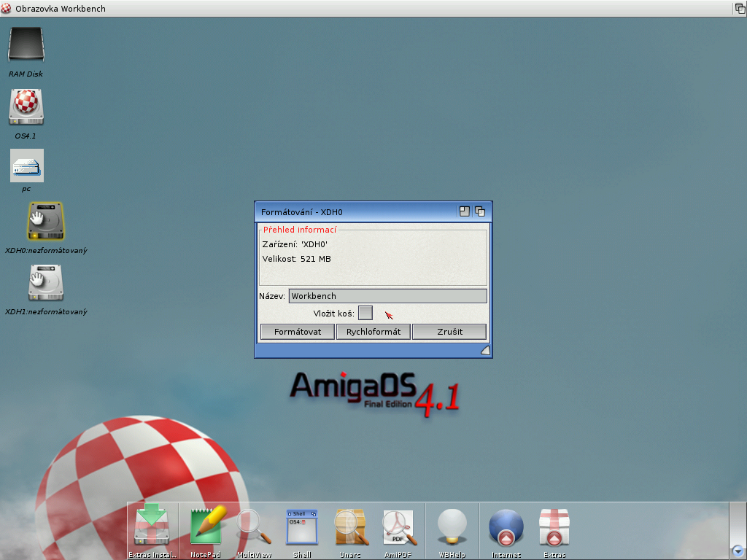Click the Formátovat button
The height and width of the screenshot is (560, 747).
pyautogui.click(x=298, y=332)
